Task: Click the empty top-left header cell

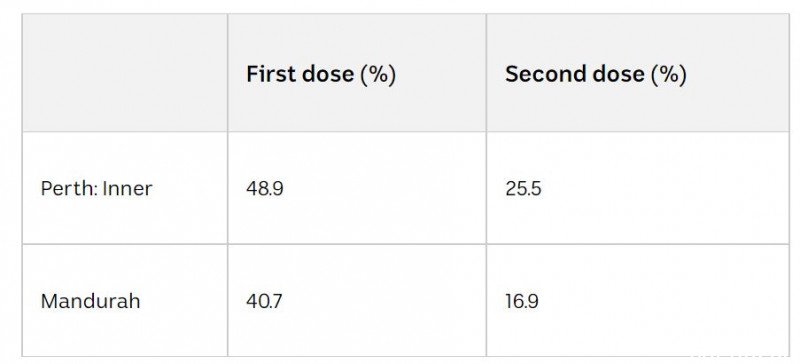Action: click(x=125, y=73)
